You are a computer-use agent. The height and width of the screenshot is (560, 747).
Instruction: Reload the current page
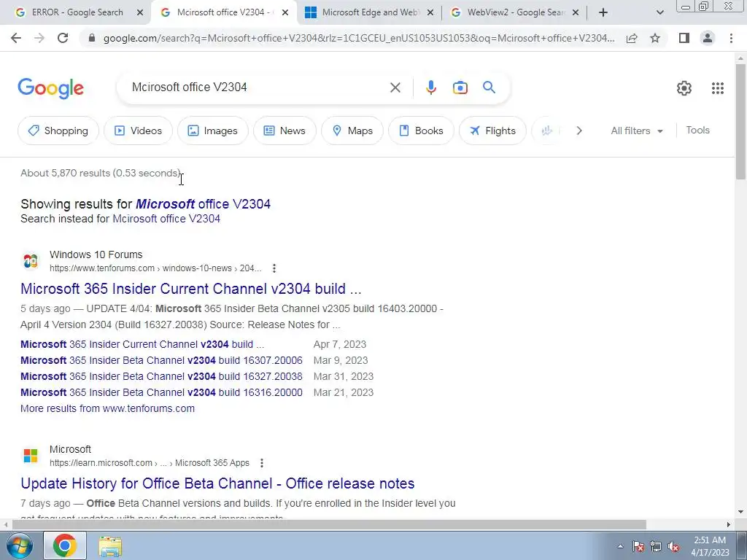(63, 38)
